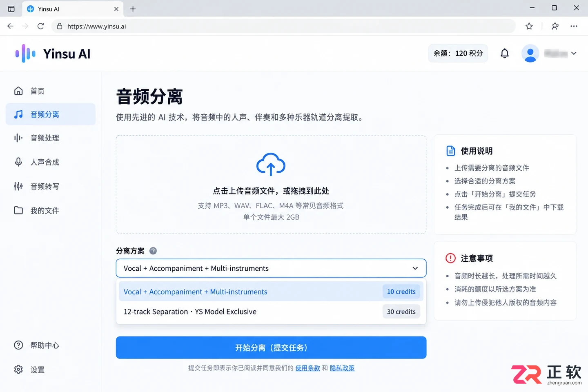Click the 单个文件最大 2GB text
The width and height of the screenshot is (588, 392).
(x=271, y=217)
